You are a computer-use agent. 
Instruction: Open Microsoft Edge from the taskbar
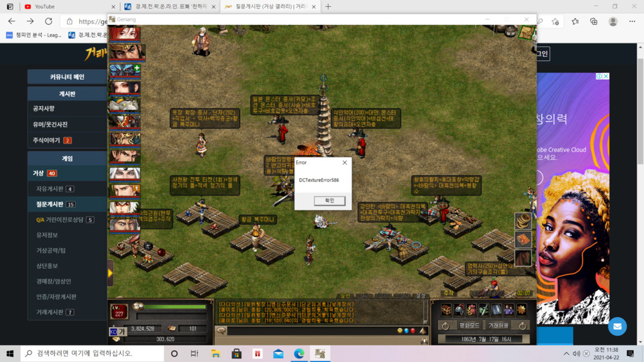[x=299, y=353]
